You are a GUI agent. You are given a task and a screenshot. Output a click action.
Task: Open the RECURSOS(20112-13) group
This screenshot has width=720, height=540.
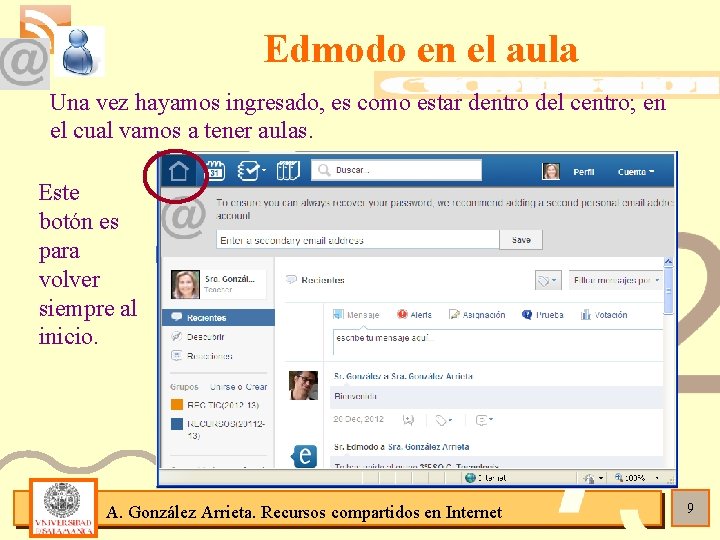point(226,429)
